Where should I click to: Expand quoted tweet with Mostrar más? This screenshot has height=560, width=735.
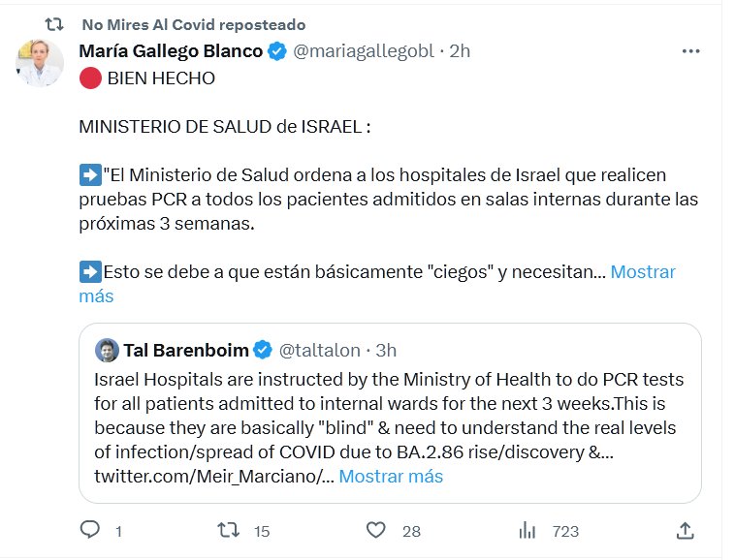click(x=391, y=476)
